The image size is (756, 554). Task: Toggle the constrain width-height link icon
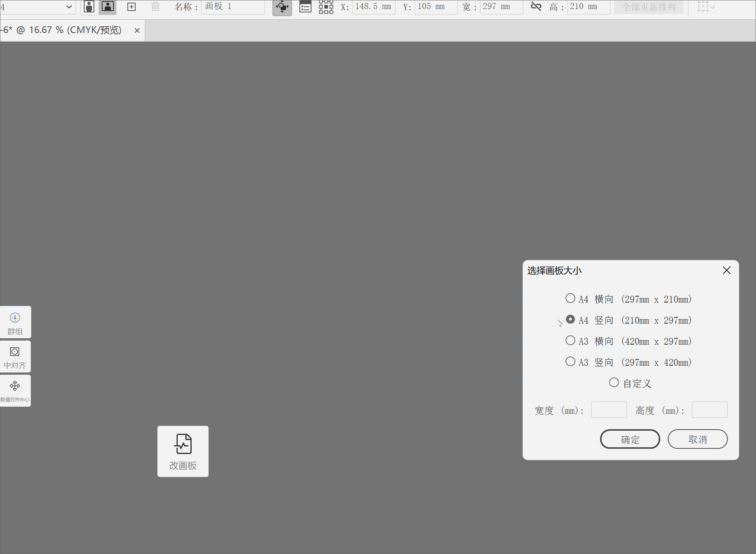pyautogui.click(x=536, y=6)
